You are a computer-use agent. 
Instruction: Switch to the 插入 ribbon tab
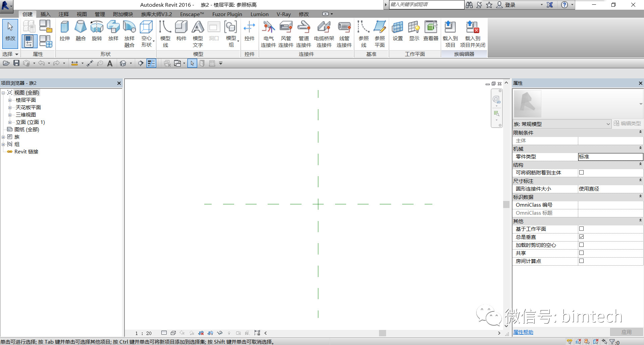[45, 14]
